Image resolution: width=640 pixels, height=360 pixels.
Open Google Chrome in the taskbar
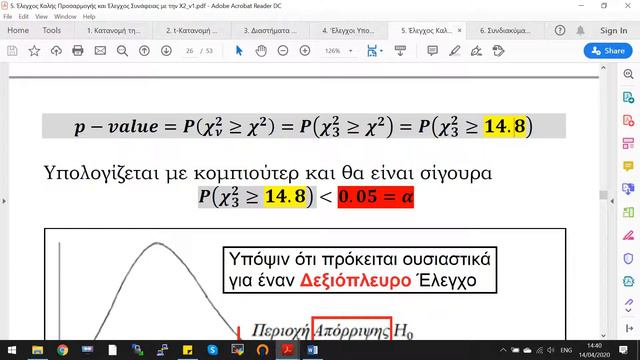coord(62,350)
